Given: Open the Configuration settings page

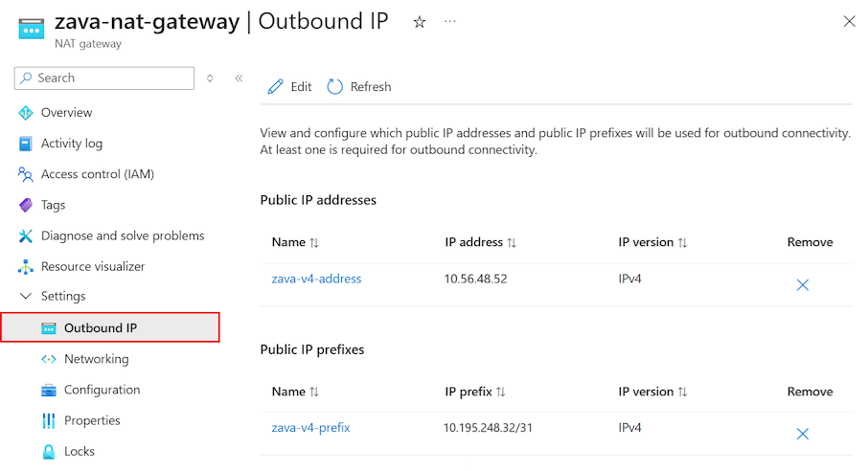Looking at the screenshot, I should (x=102, y=390).
